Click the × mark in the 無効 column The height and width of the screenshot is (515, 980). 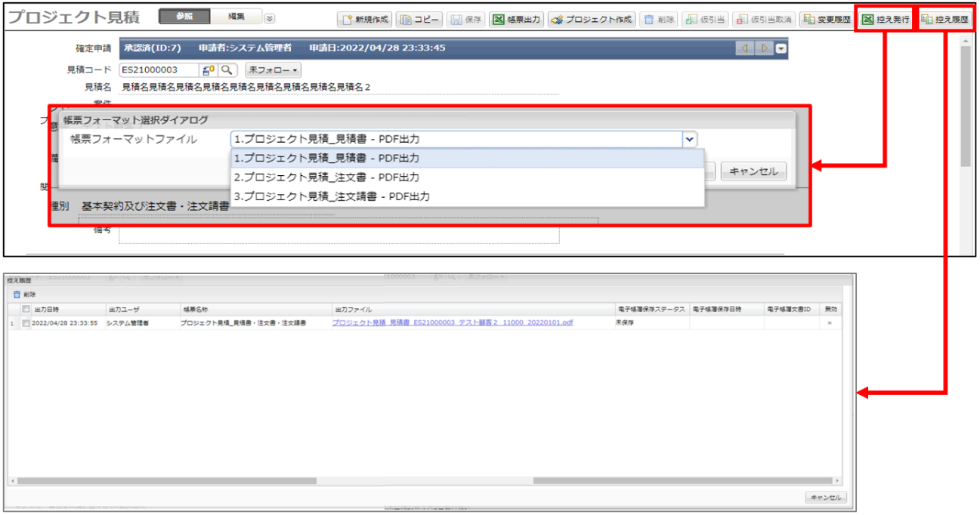(830, 322)
